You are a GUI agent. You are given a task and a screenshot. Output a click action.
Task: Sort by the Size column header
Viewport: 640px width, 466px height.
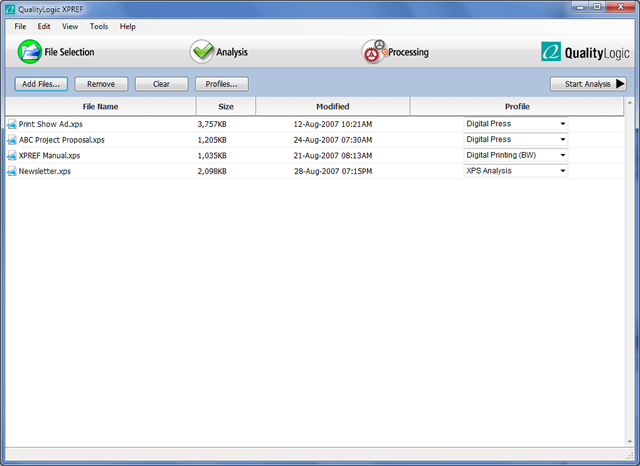point(226,107)
